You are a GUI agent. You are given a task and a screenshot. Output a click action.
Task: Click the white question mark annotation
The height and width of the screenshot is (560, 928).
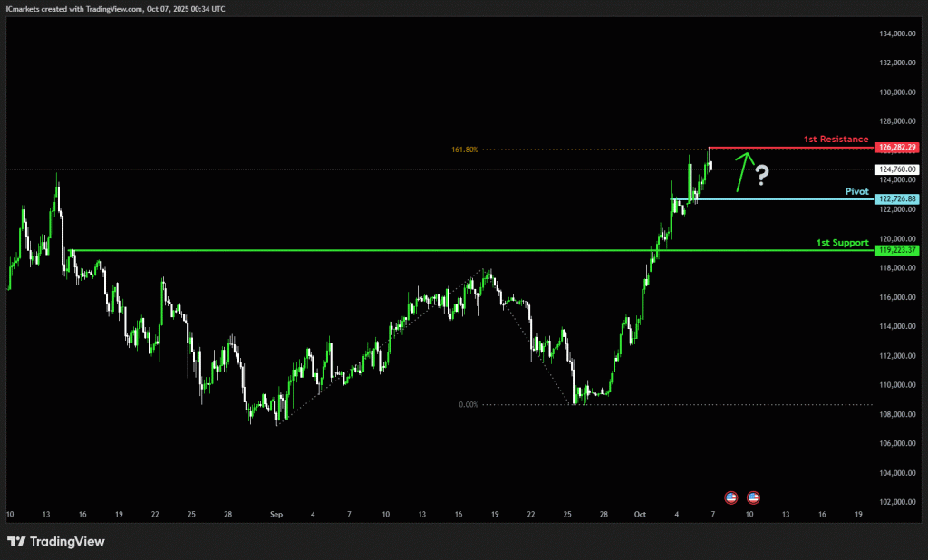[762, 175]
